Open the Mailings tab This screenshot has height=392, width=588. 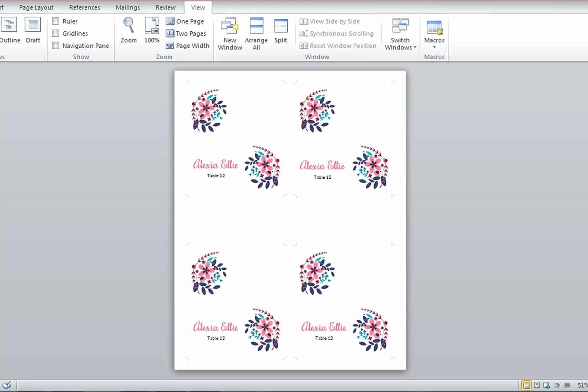pos(128,7)
